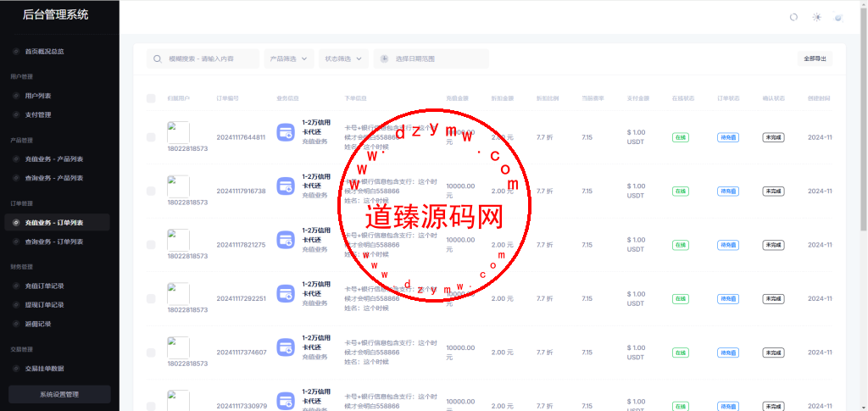The height and width of the screenshot is (411, 868).
Task: Click the 模糊搜索 search input field
Action: tap(203, 58)
